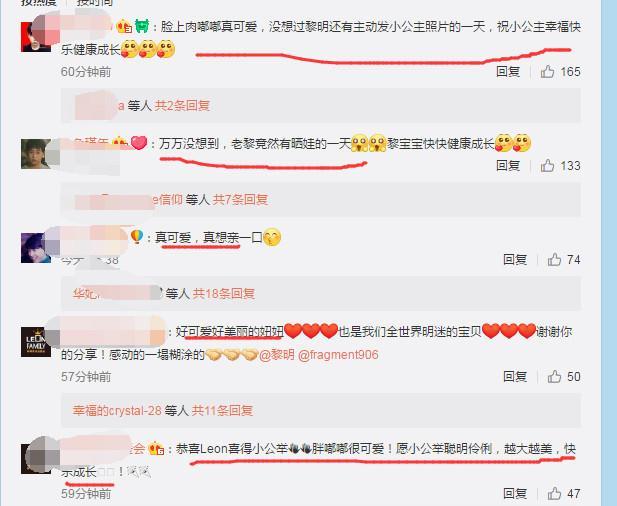Image resolution: width=617 pixels, height=506 pixels.
Task: Click the pink heart badge icon
Action: click(139, 143)
